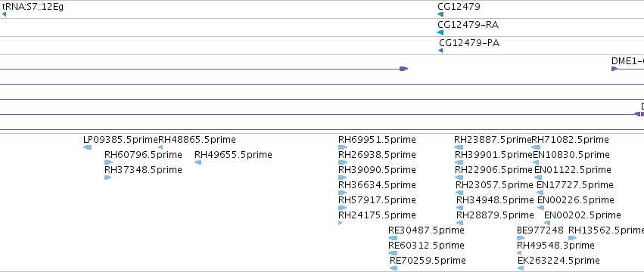Open the EN10830.5prime label
The image size is (644, 272).
[x=571, y=155]
